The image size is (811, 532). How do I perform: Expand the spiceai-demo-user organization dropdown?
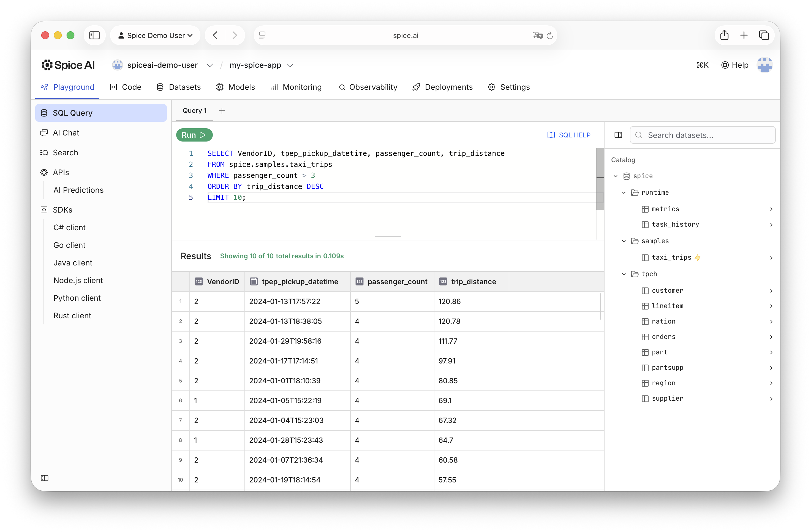(209, 65)
